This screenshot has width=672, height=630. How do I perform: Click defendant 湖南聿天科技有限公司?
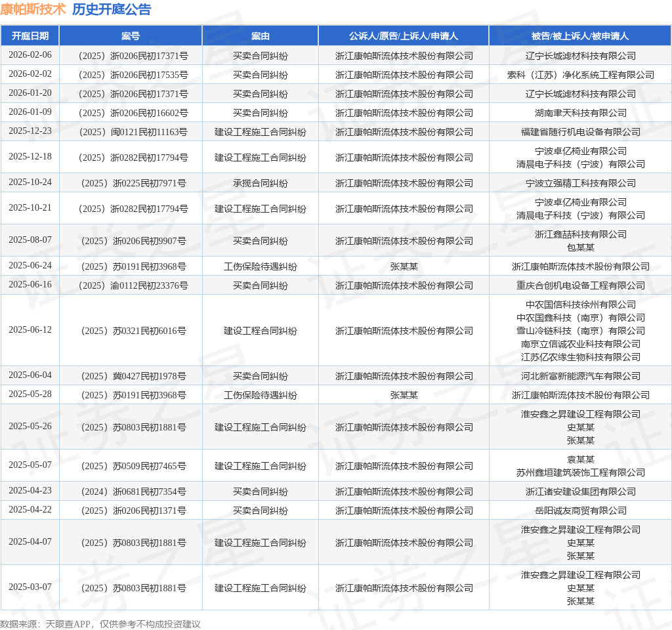tap(580, 113)
